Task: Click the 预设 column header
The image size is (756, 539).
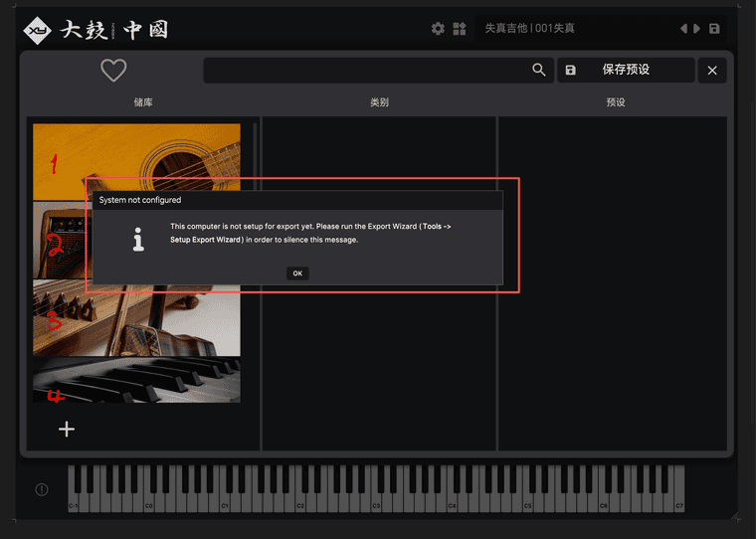Action: 615,102
